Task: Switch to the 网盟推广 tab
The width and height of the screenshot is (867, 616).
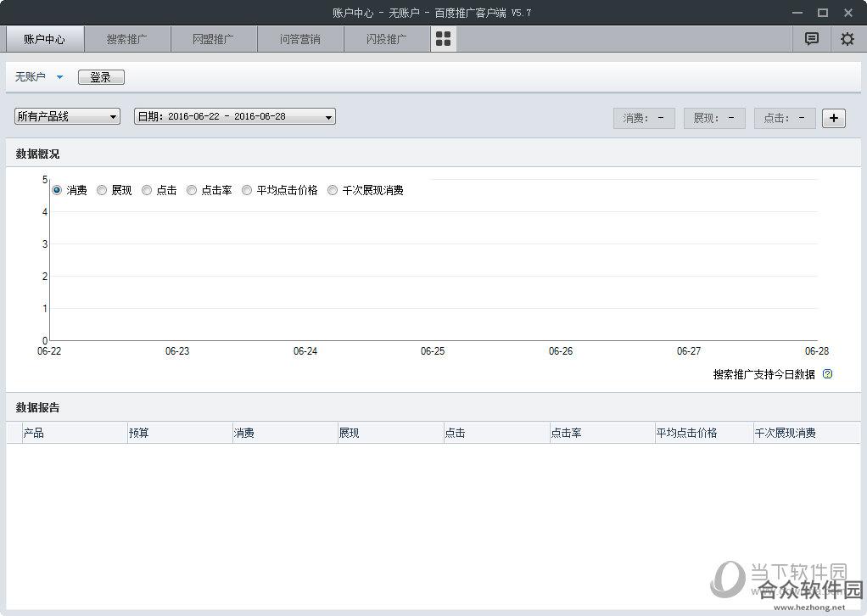Action: click(x=214, y=39)
